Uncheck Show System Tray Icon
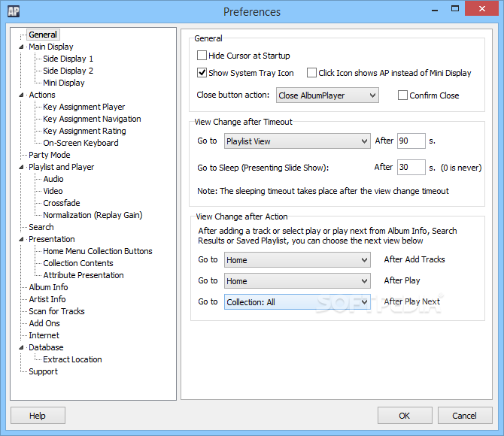 click(202, 73)
